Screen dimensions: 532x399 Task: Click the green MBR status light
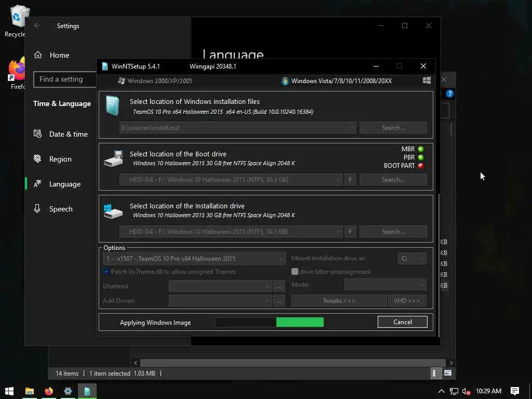click(x=421, y=149)
